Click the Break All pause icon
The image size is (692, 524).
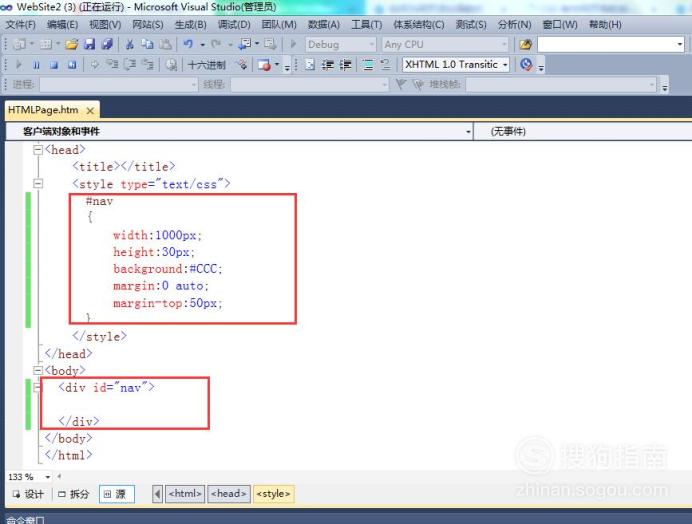(36, 65)
